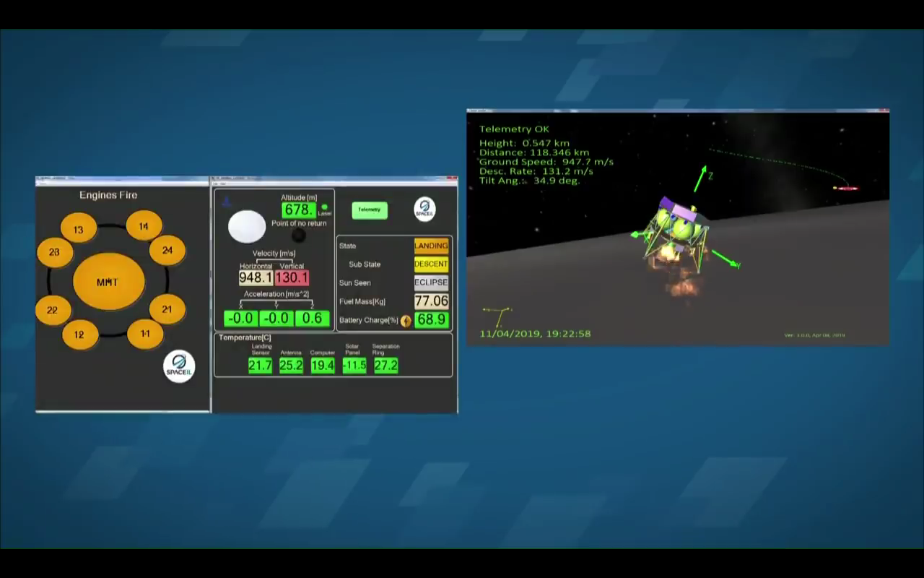This screenshot has height=578, width=924.
Task: Click the central MMT main engine indicator
Action: coord(108,281)
